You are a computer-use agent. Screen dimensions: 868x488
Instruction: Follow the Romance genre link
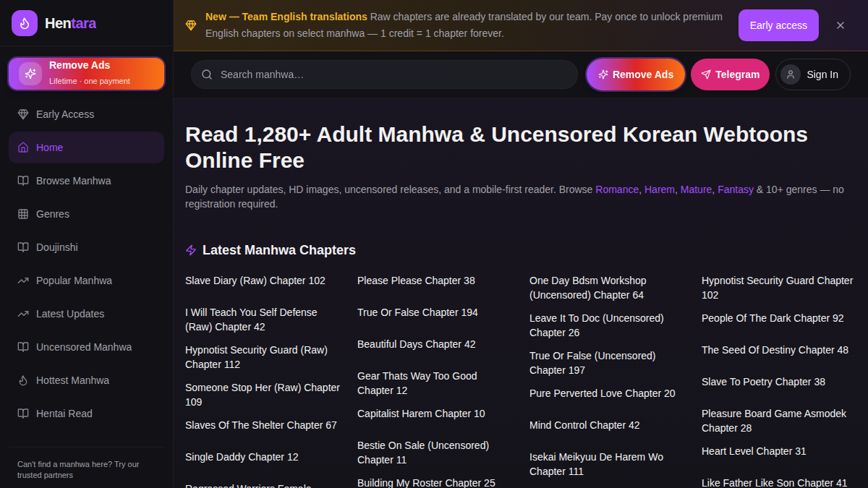pyautogui.click(x=617, y=189)
